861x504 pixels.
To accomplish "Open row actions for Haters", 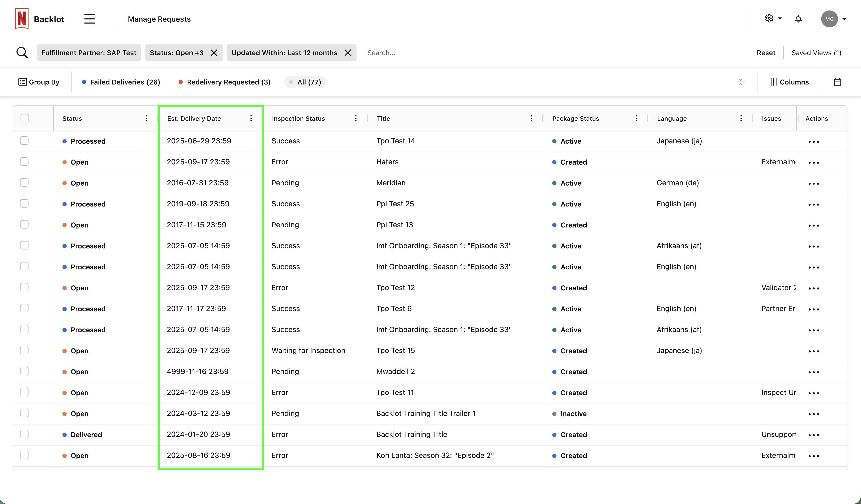I will coord(813,163).
